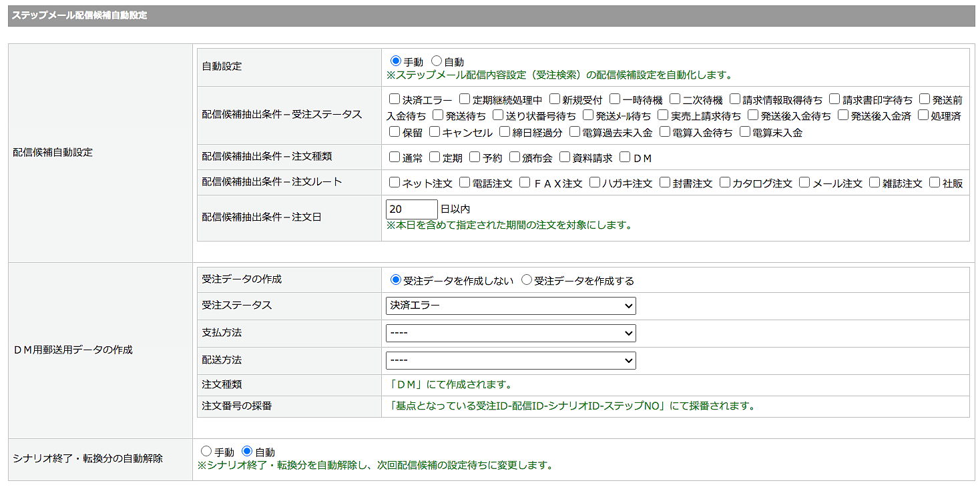Select the 自動 radio for 自動設定

tap(437, 61)
